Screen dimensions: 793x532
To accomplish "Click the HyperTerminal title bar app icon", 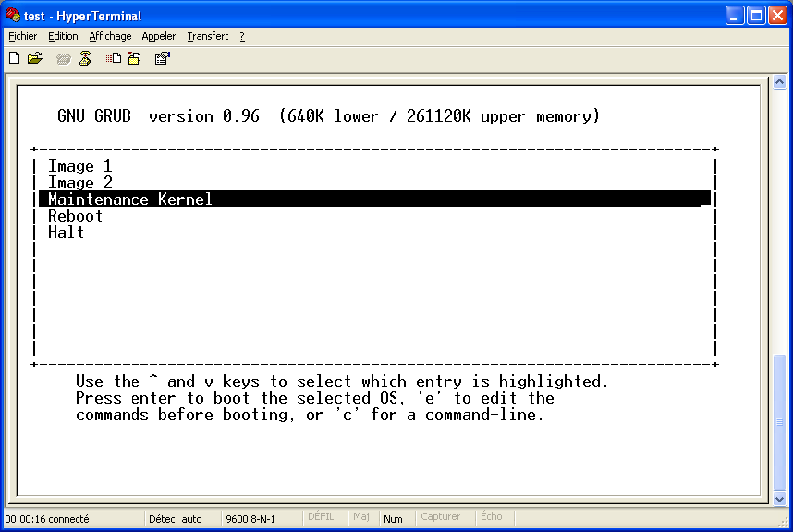I will 13,15.
